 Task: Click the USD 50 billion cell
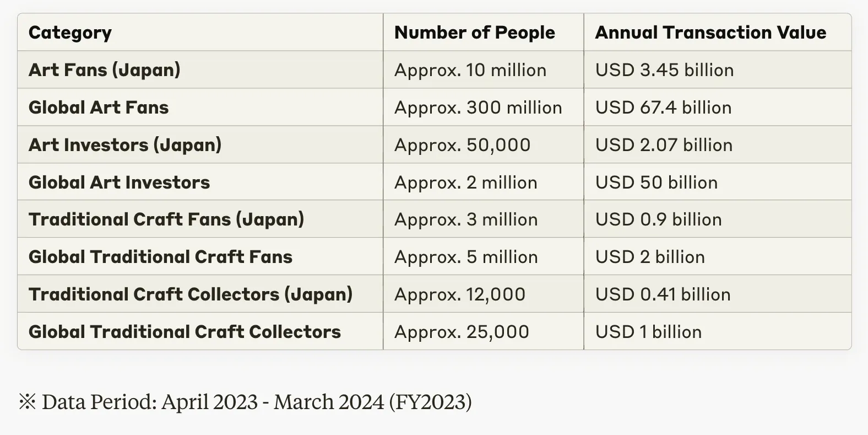[656, 182]
